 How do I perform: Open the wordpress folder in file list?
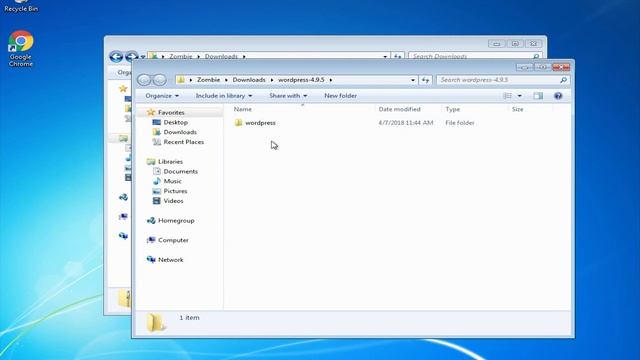pos(260,123)
